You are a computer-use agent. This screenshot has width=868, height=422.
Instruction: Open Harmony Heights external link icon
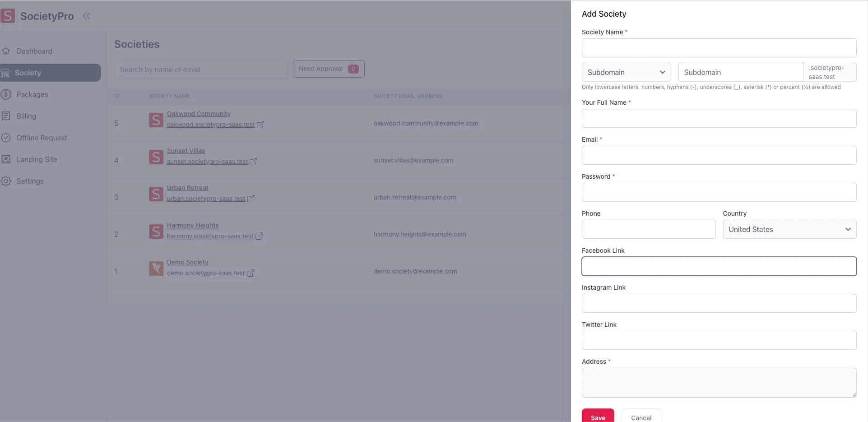[259, 236]
